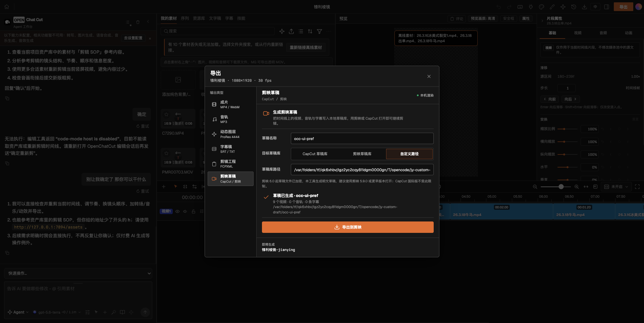Click the undo arrow in top toolbar
Image resolution: width=644 pixels, height=323 pixels.
pos(499,7)
